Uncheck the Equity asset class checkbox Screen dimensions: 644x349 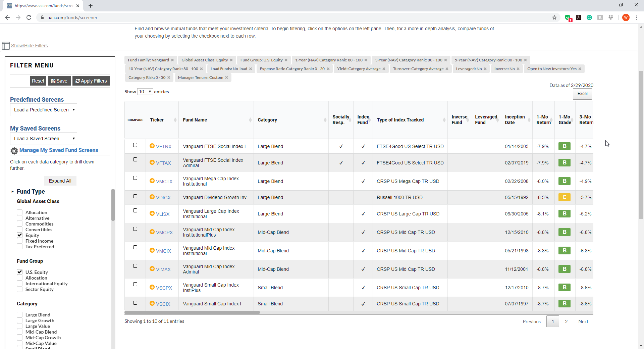[x=20, y=235]
